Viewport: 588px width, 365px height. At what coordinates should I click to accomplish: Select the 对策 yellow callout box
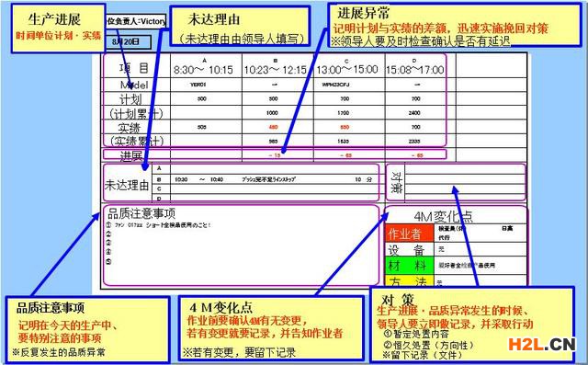[471, 325]
